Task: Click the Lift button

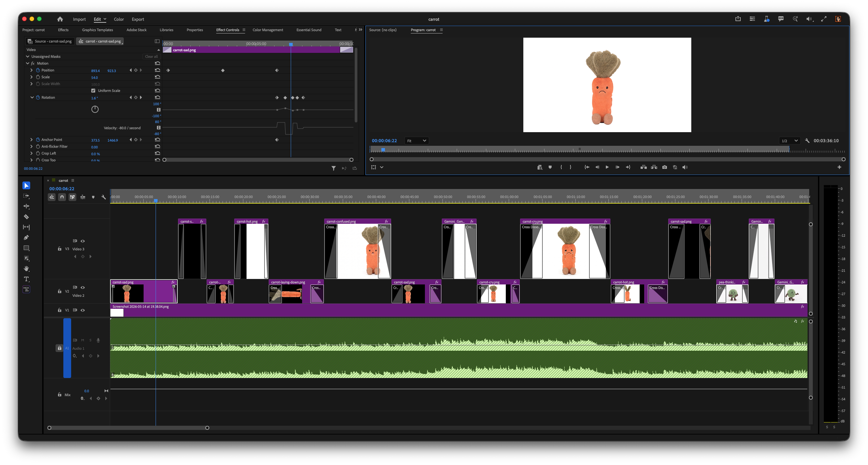Action: coord(644,167)
